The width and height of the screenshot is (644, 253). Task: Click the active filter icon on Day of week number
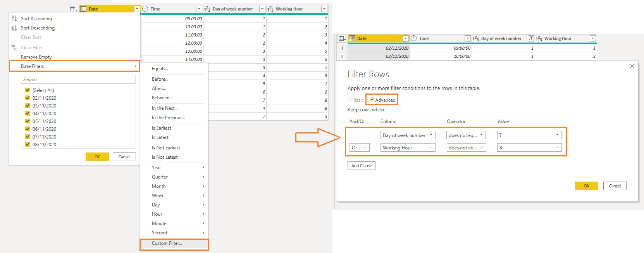531,38
